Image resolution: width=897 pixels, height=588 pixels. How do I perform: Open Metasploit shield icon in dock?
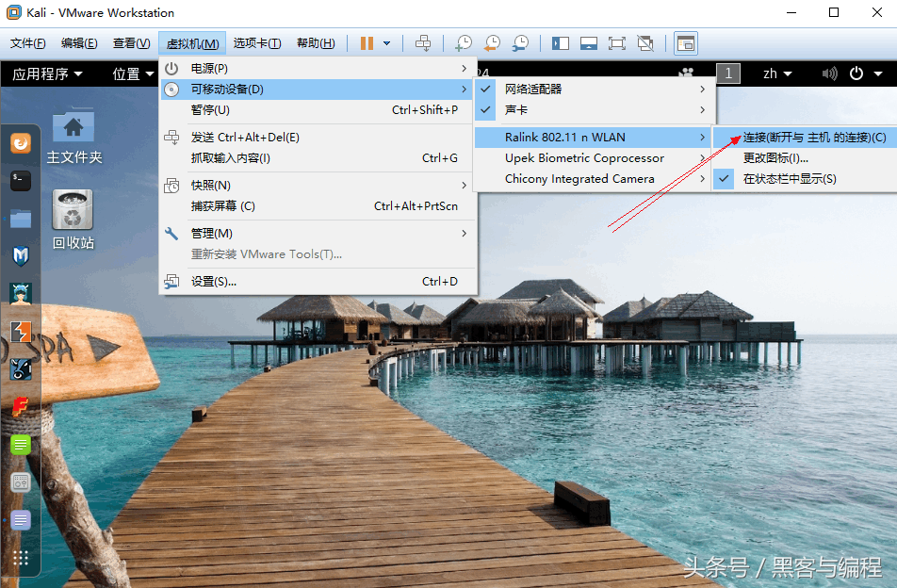(21, 255)
